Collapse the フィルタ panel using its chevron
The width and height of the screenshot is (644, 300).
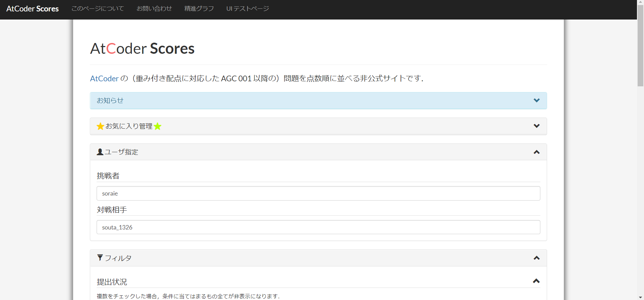coord(536,258)
